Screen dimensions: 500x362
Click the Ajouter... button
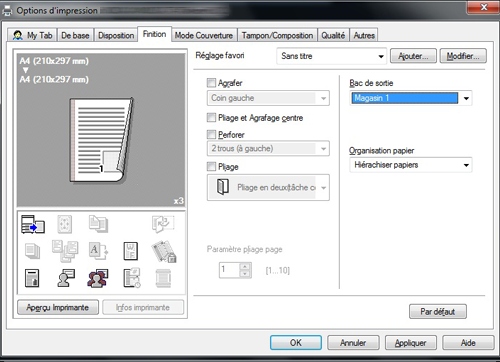[413, 56]
